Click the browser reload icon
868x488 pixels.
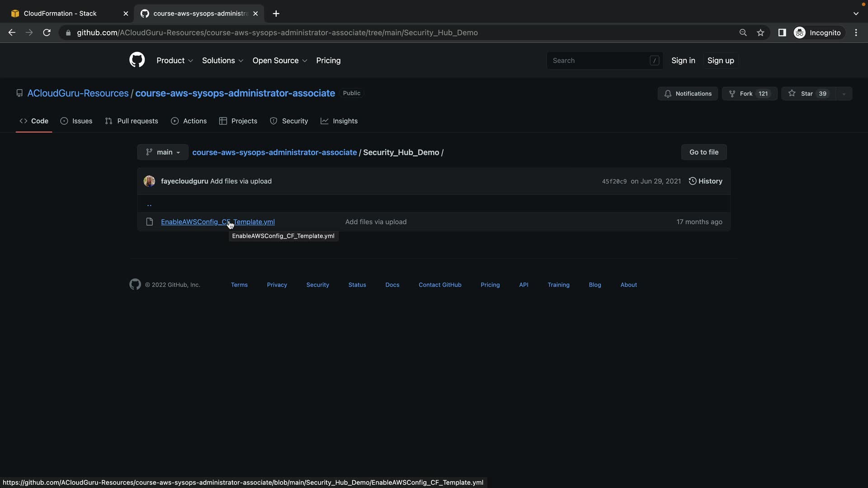[47, 33]
